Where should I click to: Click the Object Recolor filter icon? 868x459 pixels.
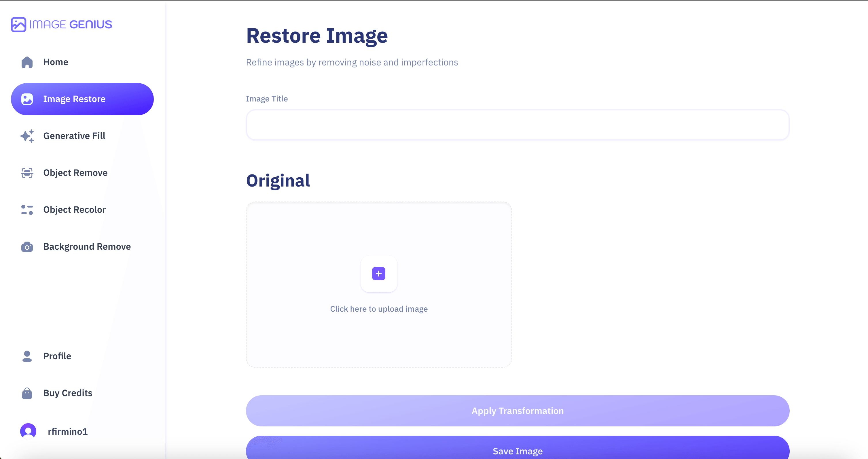[x=27, y=209]
